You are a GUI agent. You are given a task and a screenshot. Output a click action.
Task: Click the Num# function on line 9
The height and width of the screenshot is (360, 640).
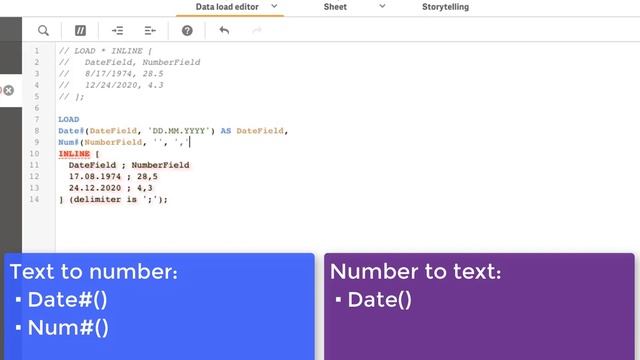[69, 142]
